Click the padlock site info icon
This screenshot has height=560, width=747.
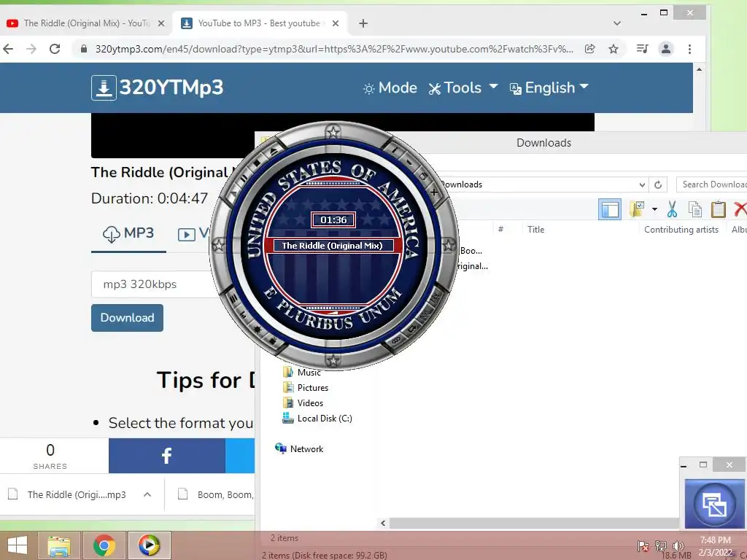tap(84, 49)
